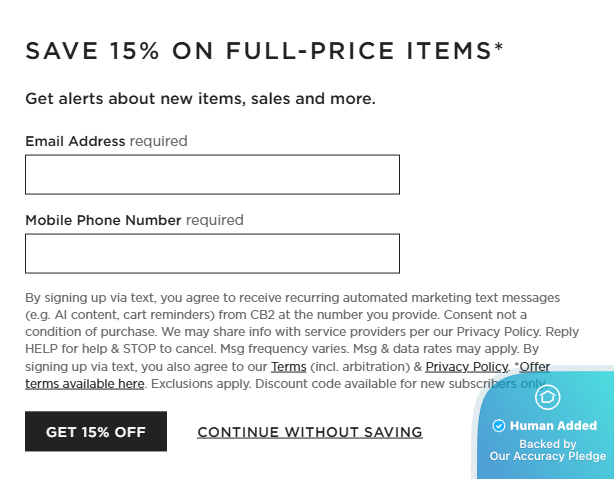
Task: Click the house icon in the badge
Action: pyautogui.click(x=547, y=398)
